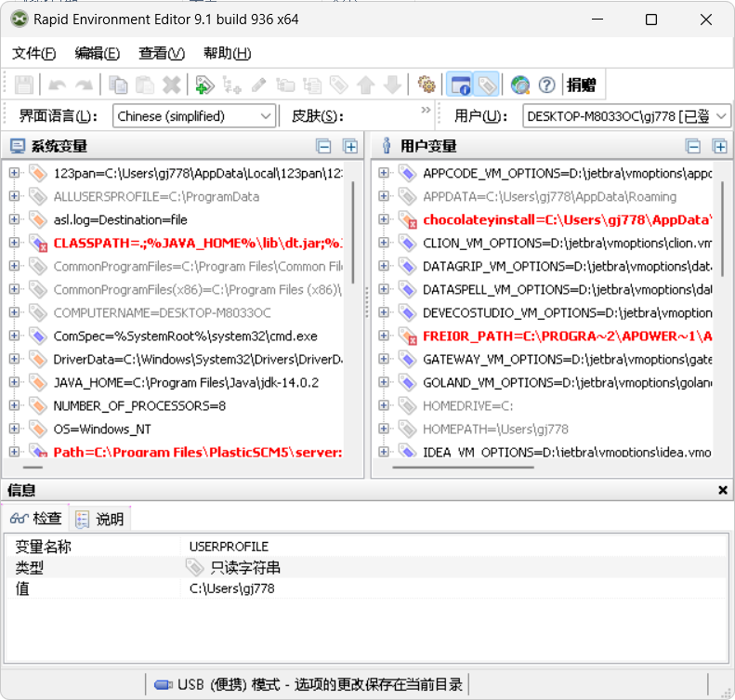The width and height of the screenshot is (735, 700).
Task: Click the grey tag toolbar icon
Action: click(338, 85)
